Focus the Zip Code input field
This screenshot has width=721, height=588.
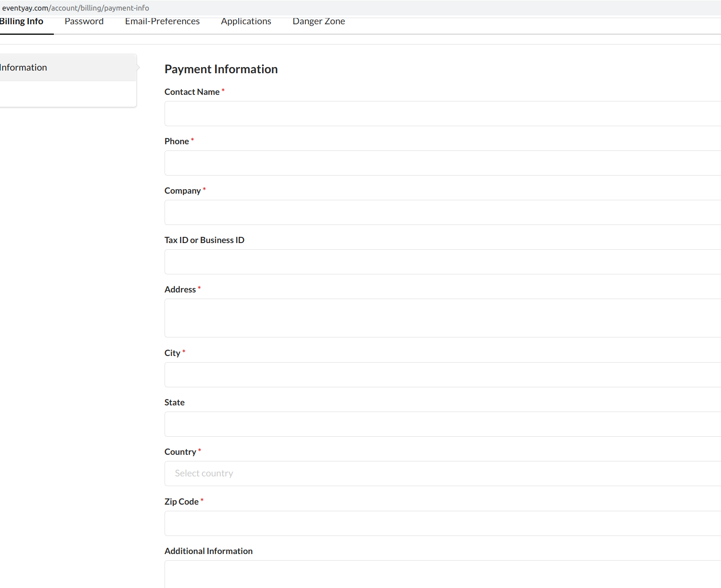click(x=443, y=523)
